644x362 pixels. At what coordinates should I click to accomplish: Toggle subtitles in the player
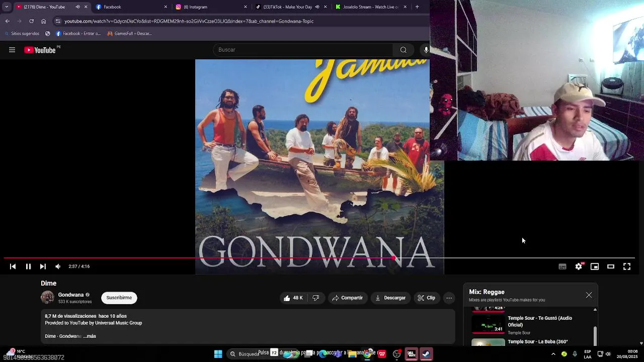click(562, 266)
